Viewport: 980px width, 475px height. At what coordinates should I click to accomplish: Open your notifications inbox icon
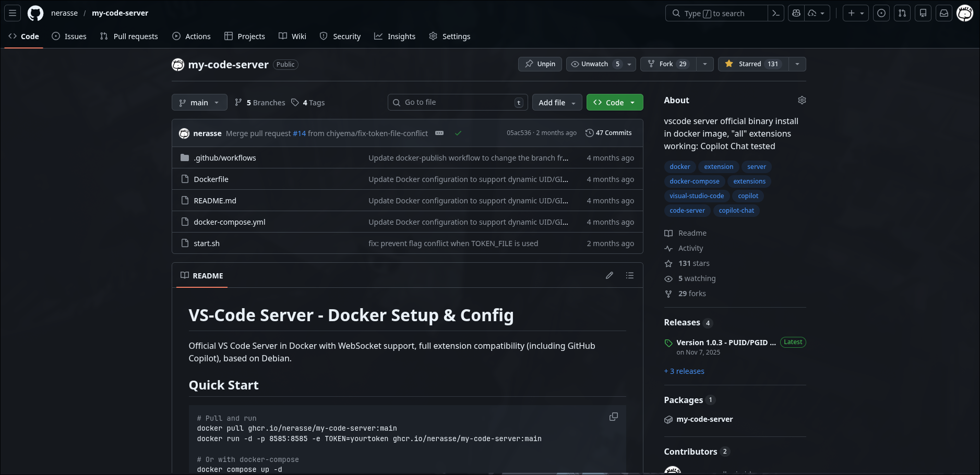coord(943,13)
